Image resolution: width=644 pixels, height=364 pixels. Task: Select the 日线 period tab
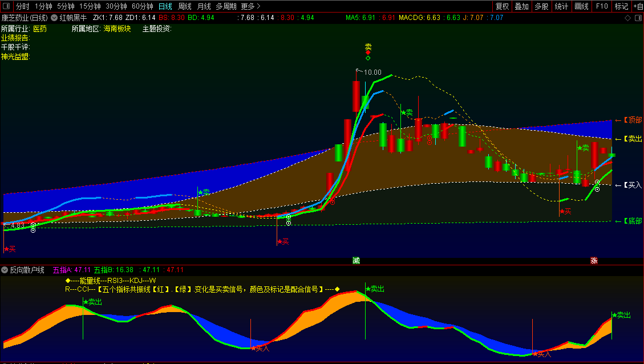(x=165, y=7)
